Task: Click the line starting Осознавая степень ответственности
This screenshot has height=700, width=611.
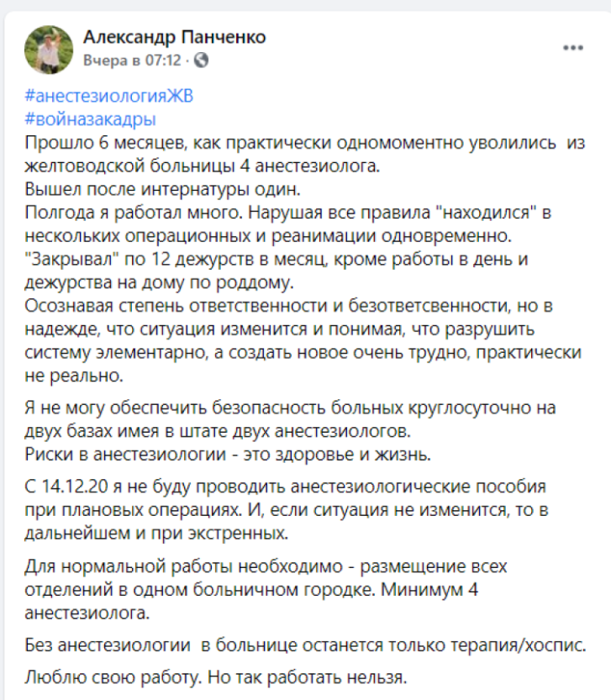Action: tap(289, 306)
